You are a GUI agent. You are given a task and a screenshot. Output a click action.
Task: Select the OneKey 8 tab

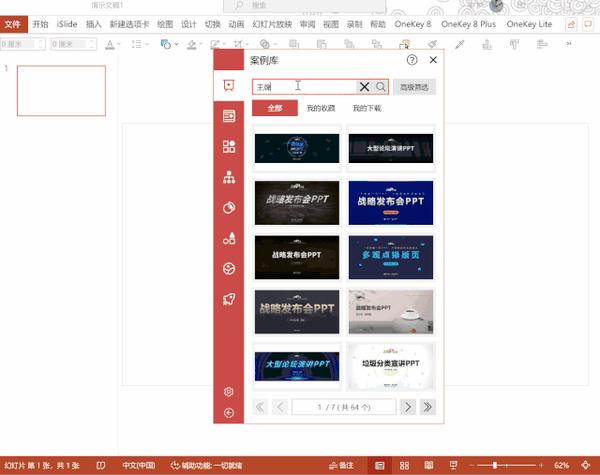tap(412, 24)
